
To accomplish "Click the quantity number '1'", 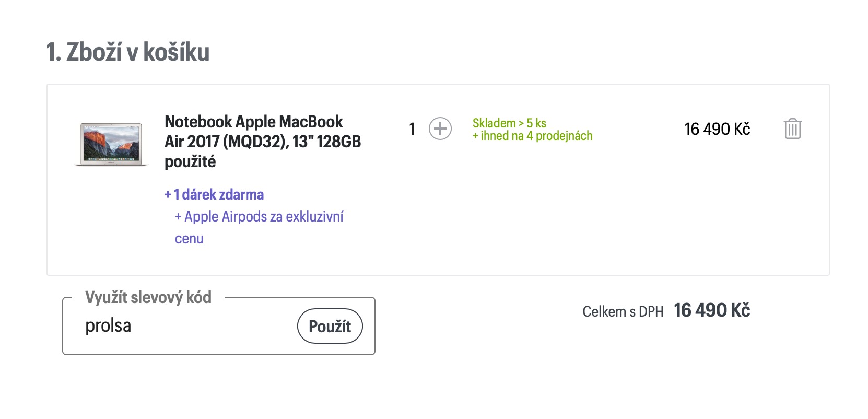I will 412,129.
